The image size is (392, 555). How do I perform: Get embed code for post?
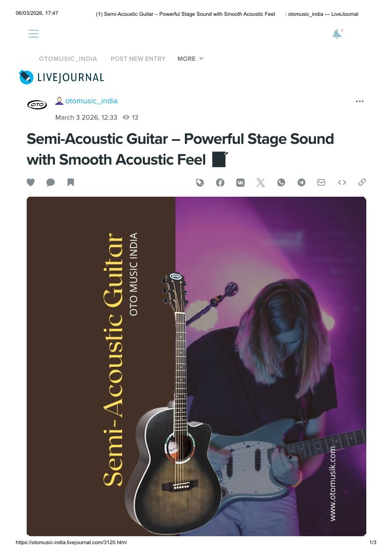[342, 182]
